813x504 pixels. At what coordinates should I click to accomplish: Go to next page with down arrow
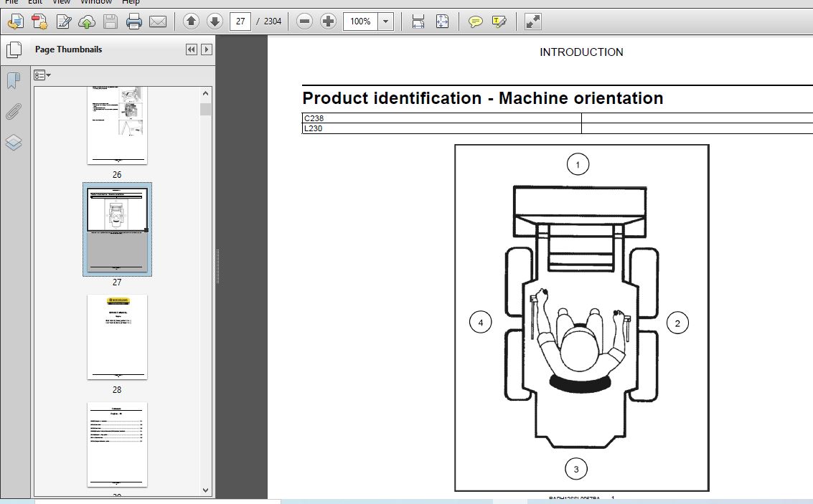click(214, 22)
